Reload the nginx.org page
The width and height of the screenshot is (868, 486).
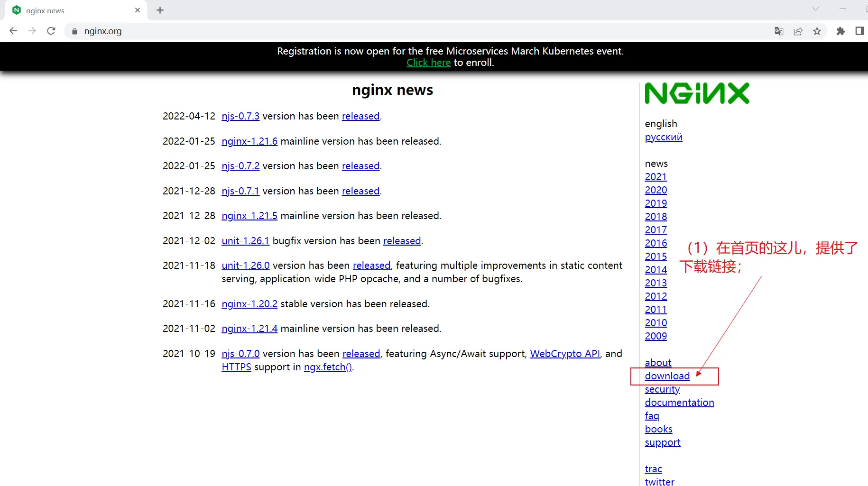click(x=51, y=31)
